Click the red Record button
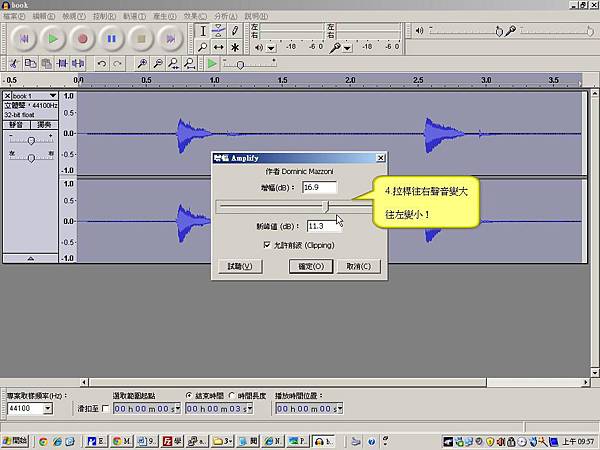 [x=82, y=39]
